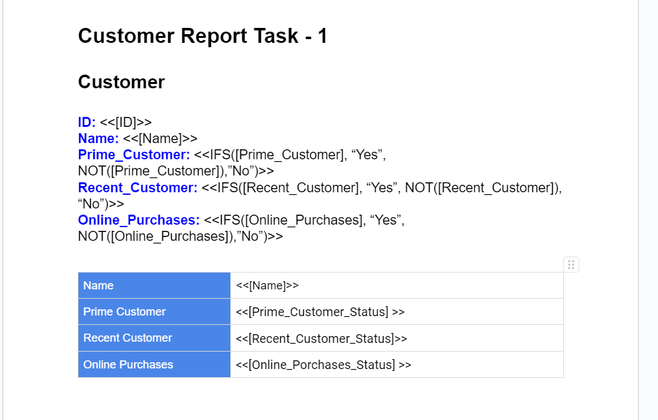The height and width of the screenshot is (420, 658).
Task: Click the "Recent Customer" table header cell
Action: tap(154, 338)
